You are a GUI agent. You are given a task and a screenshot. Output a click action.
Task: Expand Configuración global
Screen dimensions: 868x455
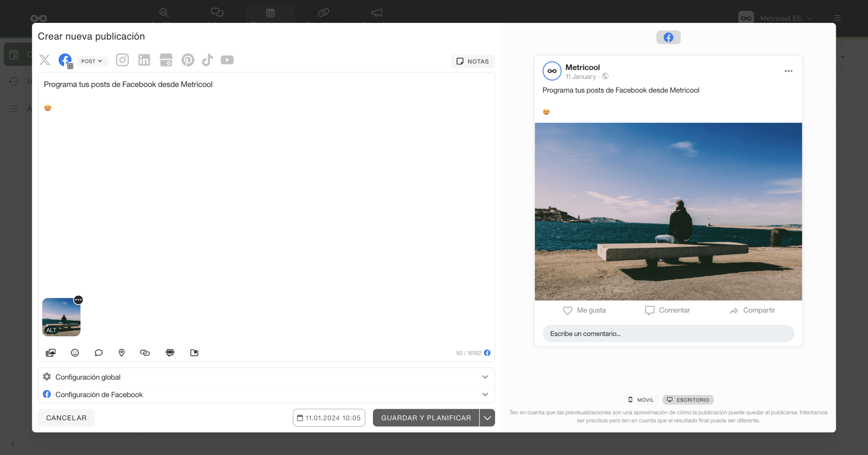266,377
